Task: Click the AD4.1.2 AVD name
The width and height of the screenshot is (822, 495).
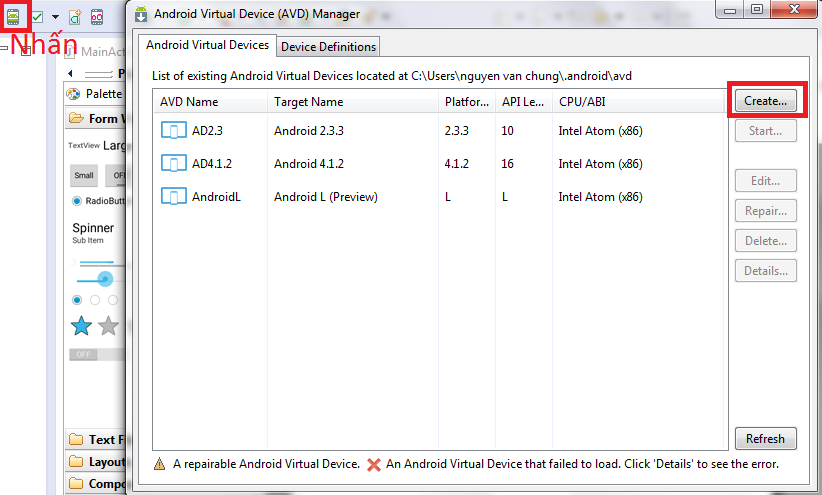Action: [x=212, y=164]
